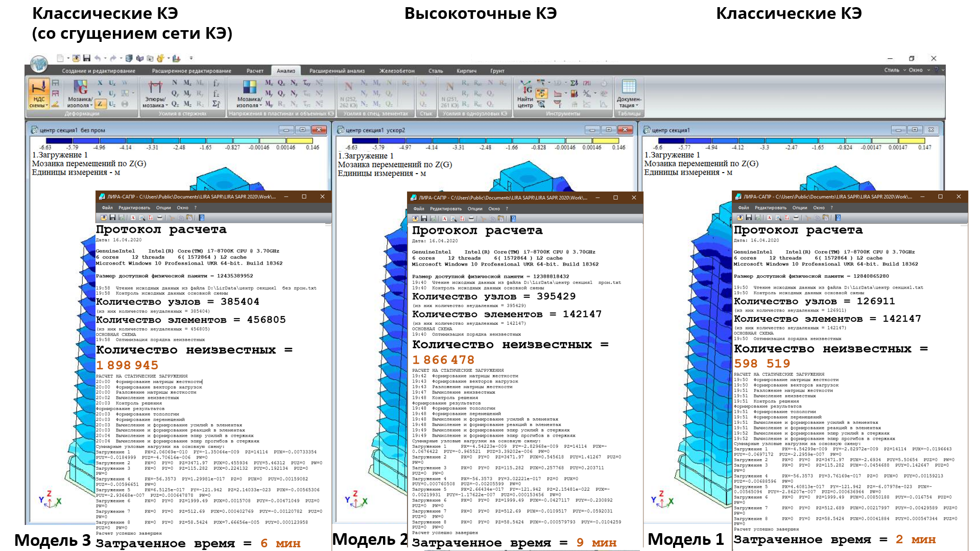The width and height of the screenshot is (980, 551).
Task: Toggle the Z displacement direction button
Action: 100,104
